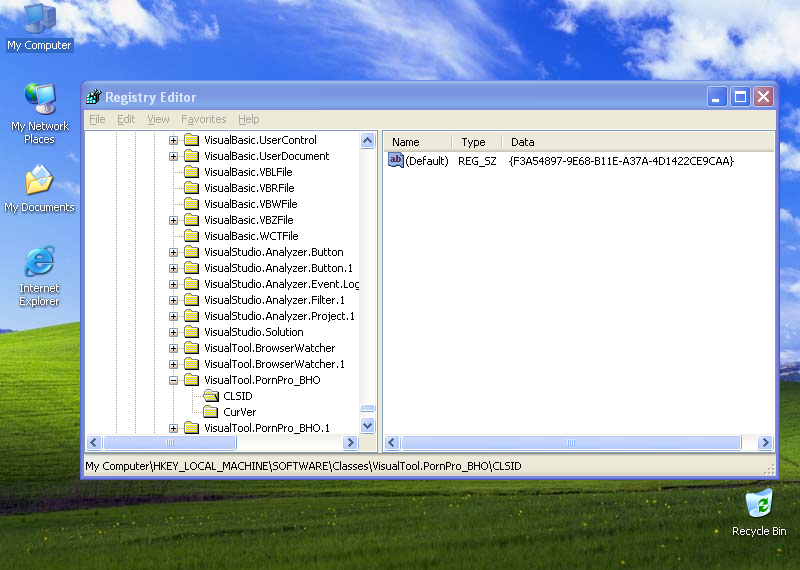The height and width of the screenshot is (570, 800).
Task: Click the Name column header
Action: [418, 142]
